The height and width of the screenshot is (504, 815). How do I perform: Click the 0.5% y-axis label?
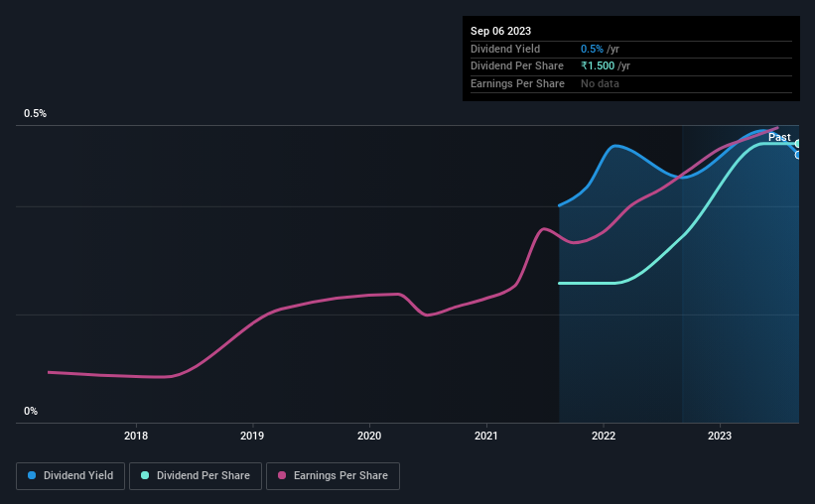pos(35,113)
